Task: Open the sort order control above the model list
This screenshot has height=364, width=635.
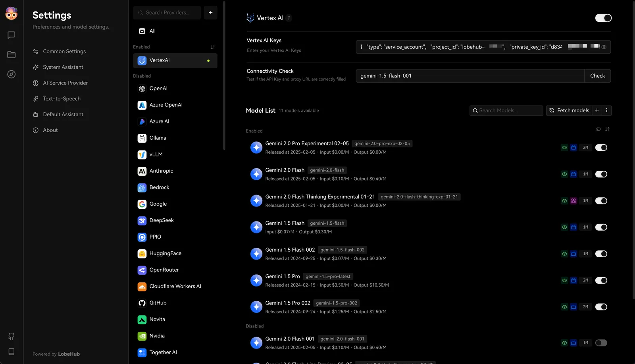Action: tap(607, 129)
